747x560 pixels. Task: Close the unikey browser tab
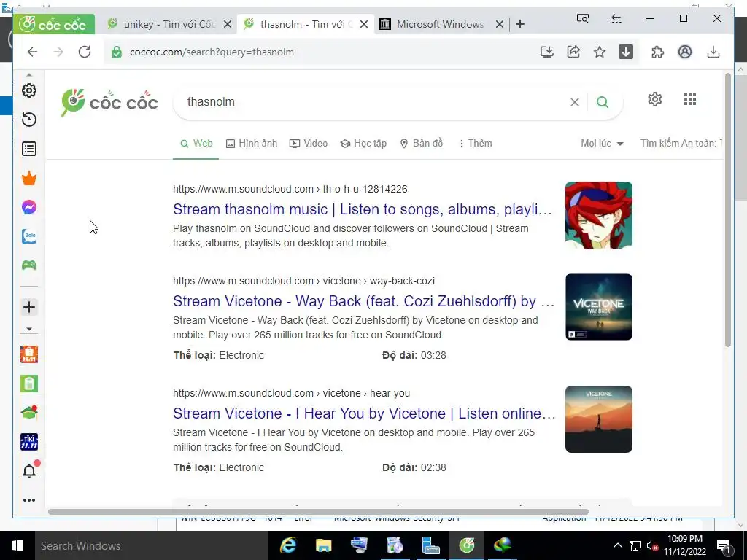pos(228,24)
